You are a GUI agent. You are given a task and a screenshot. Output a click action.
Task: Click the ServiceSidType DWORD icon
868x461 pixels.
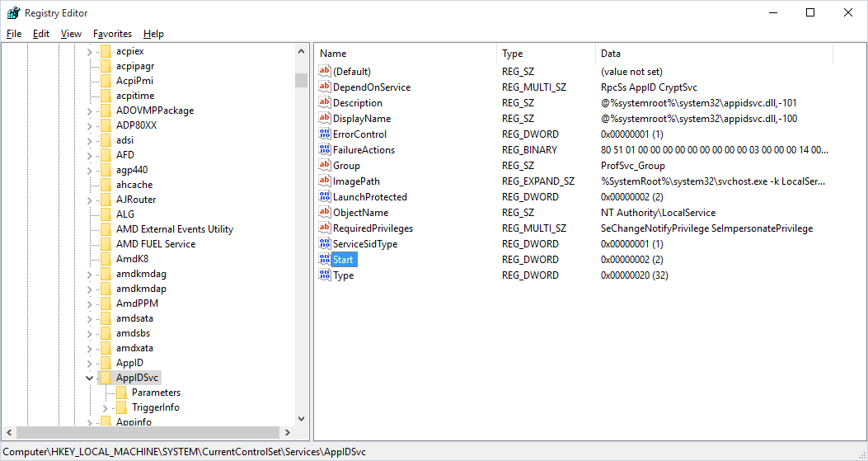(325, 243)
